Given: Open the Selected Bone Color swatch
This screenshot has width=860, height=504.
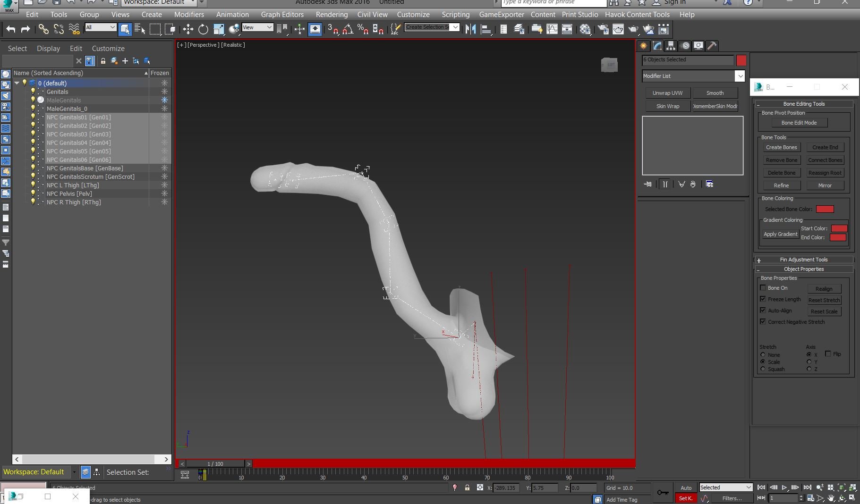Looking at the screenshot, I should [825, 209].
